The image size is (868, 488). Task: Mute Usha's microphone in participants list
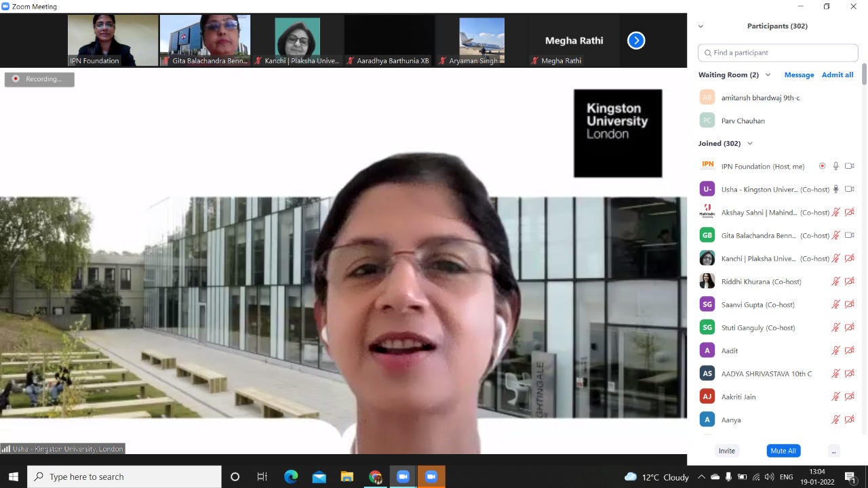[836, 189]
